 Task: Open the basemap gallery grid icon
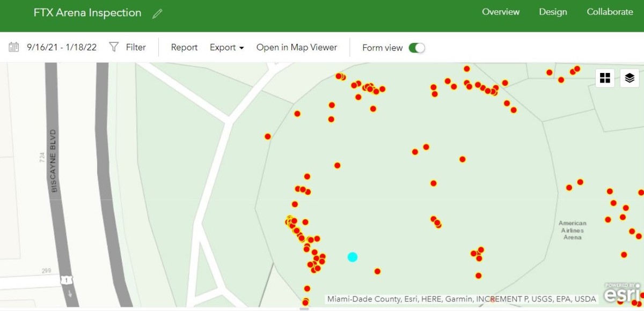click(605, 78)
